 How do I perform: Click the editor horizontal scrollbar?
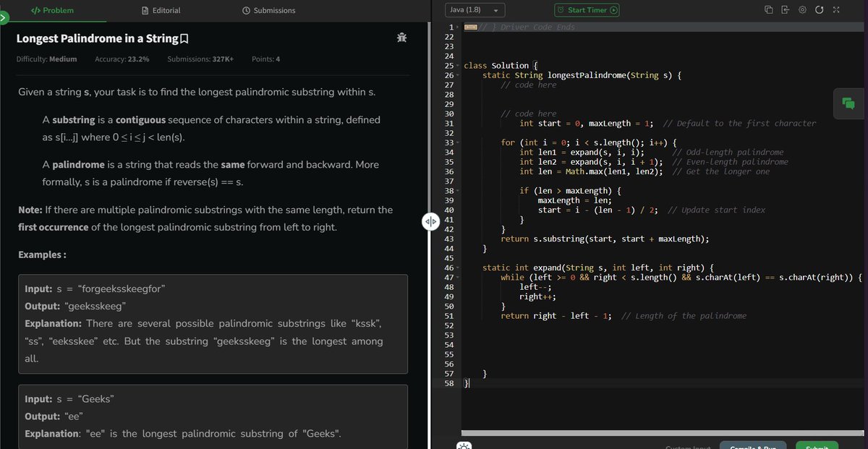tap(664, 432)
